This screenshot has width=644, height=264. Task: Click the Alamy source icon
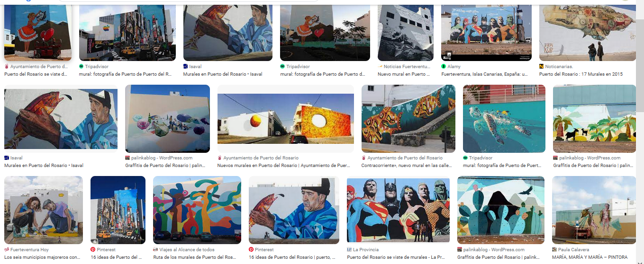(x=444, y=67)
